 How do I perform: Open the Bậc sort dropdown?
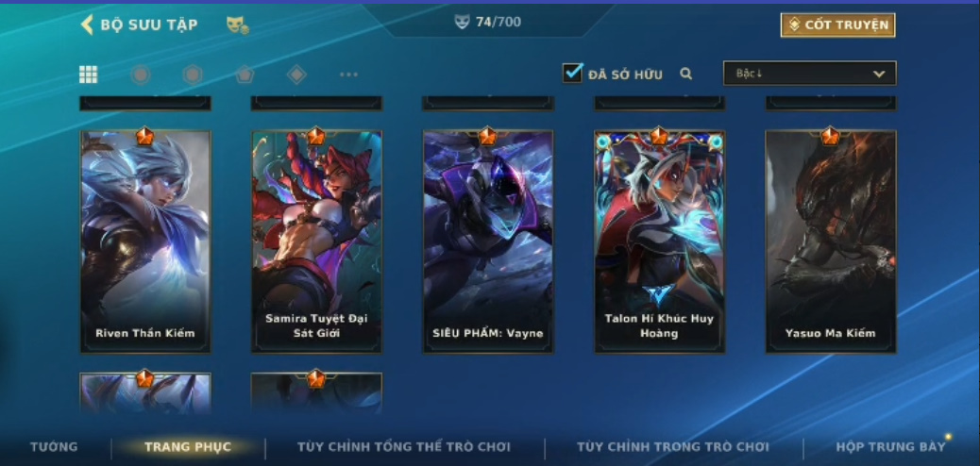coord(809,73)
